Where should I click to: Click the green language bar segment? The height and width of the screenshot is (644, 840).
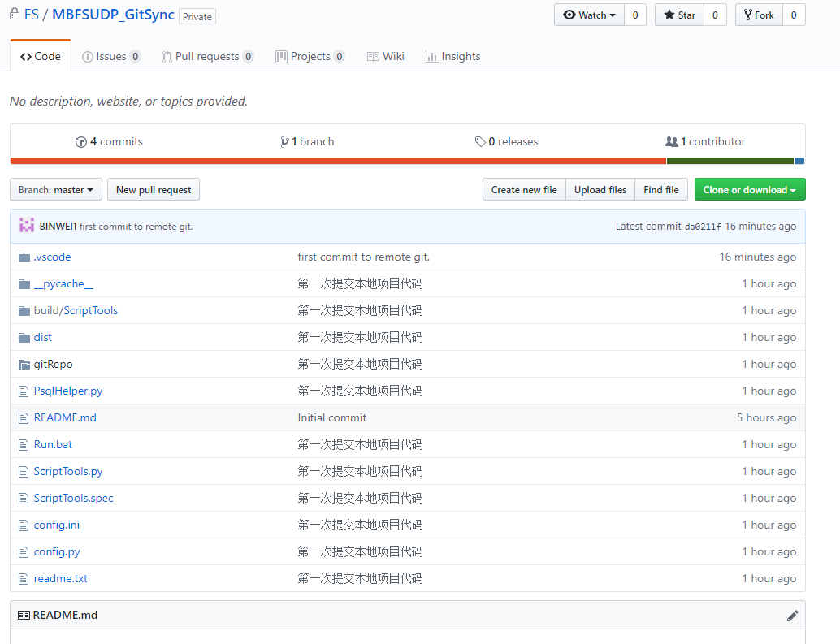(x=730, y=161)
